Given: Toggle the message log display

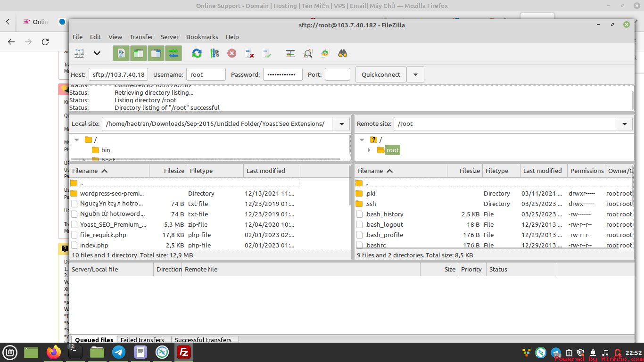Looking at the screenshot, I should 121,53.
